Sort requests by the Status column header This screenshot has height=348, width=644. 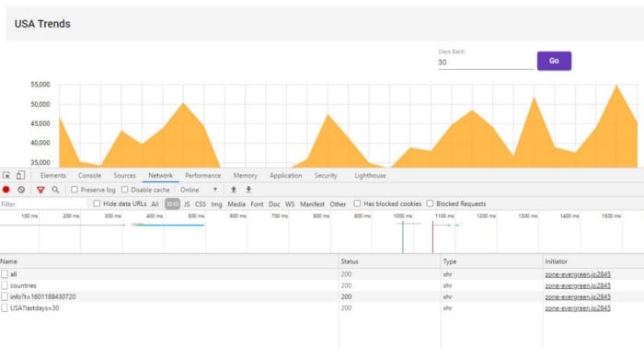pyautogui.click(x=390, y=261)
